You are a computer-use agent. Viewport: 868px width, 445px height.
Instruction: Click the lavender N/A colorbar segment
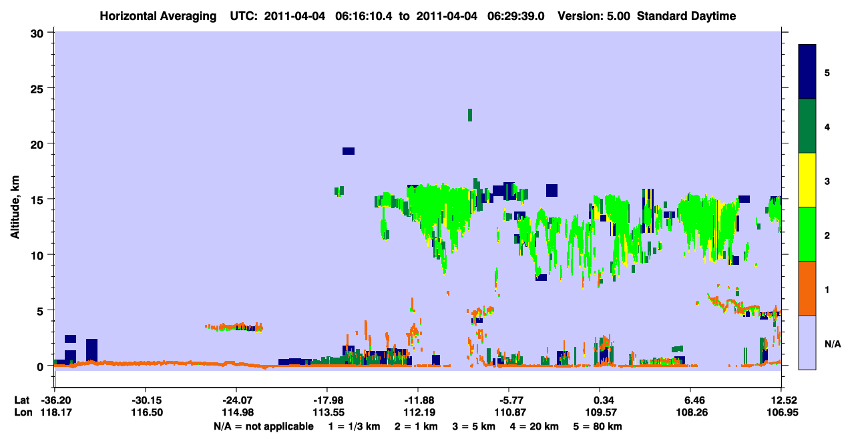(x=807, y=342)
